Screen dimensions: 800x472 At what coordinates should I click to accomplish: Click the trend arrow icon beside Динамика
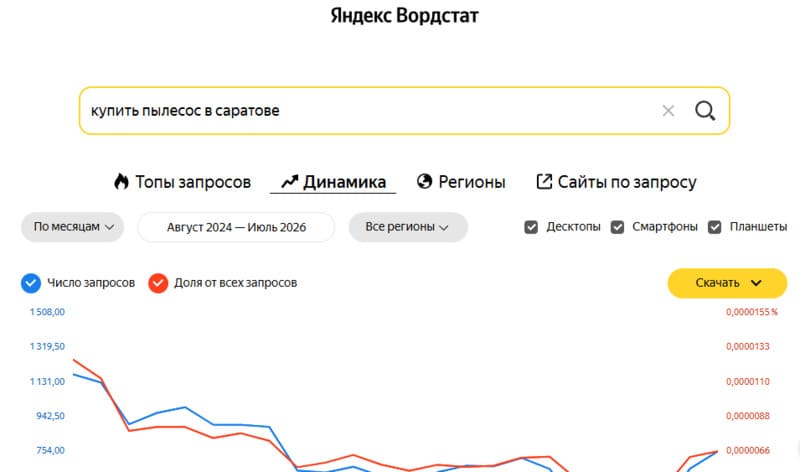(x=289, y=181)
